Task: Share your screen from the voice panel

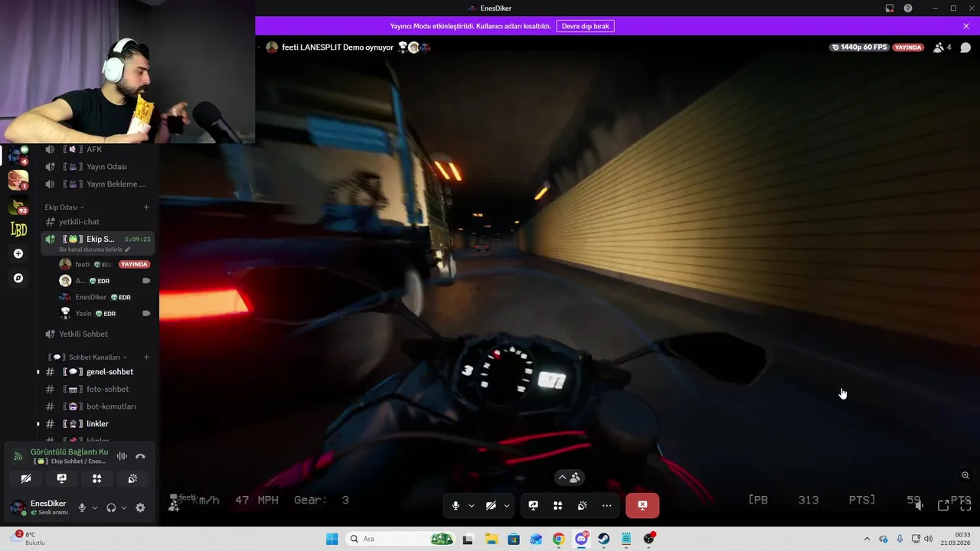Action: click(61, 479)
